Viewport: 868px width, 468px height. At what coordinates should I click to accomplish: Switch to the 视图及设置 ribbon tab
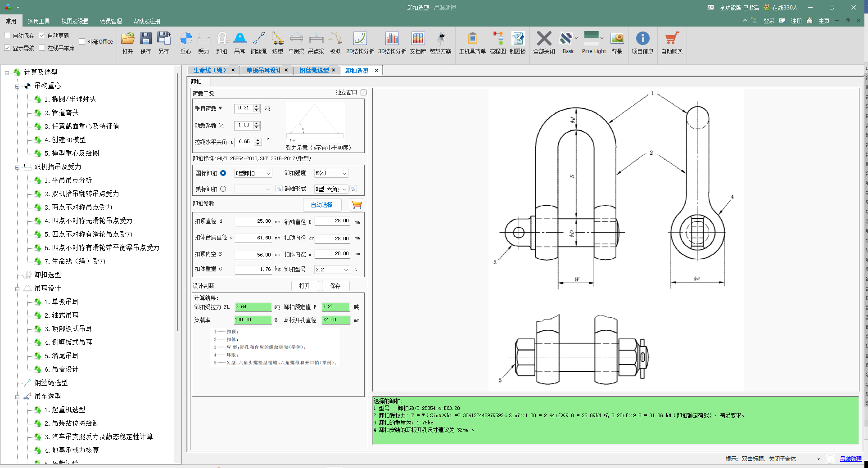pyautogui.click(x=75, y=21)
